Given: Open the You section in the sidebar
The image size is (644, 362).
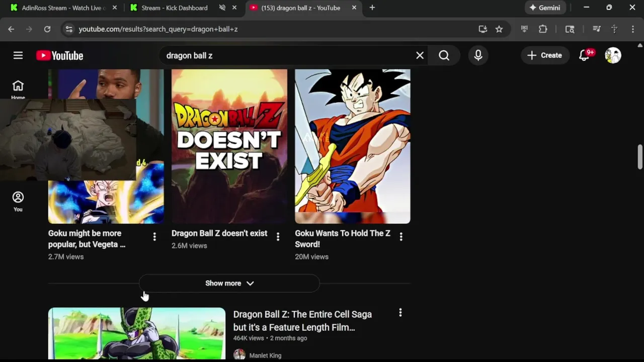Looking at the screenshot, I should pyautogui.click(x=18, y=202).
